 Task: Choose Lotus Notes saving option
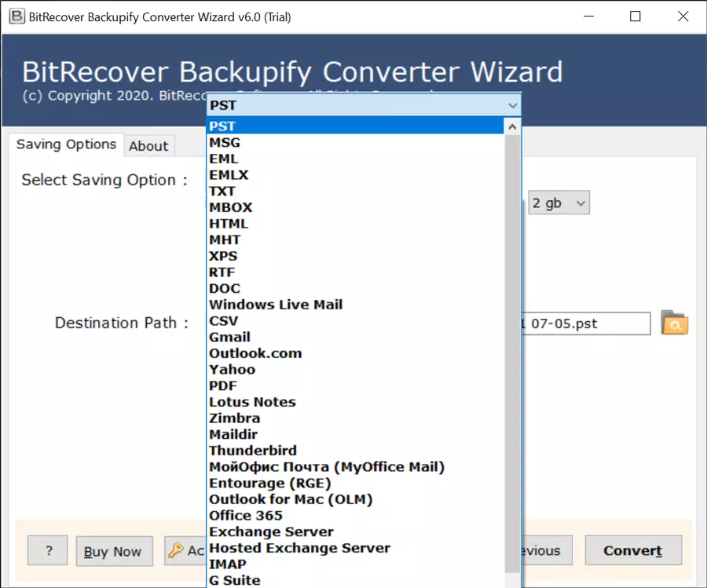[355, 402]
